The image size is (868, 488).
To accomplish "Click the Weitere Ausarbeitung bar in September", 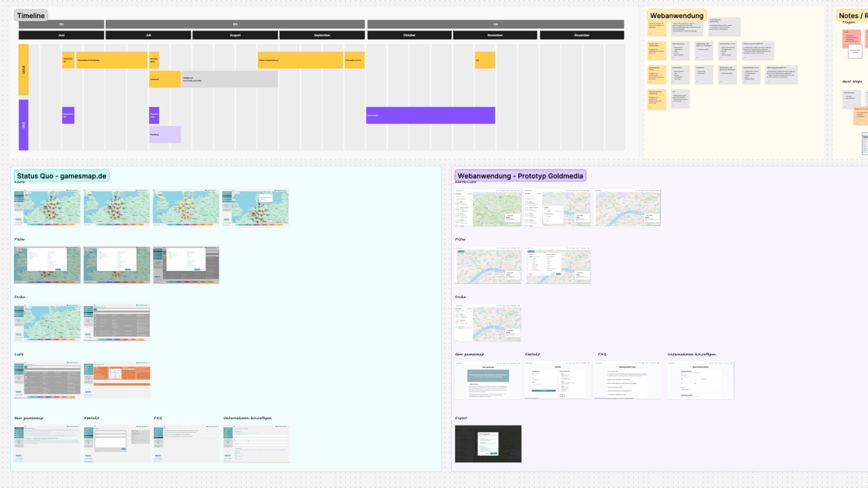I will point(300,60).
